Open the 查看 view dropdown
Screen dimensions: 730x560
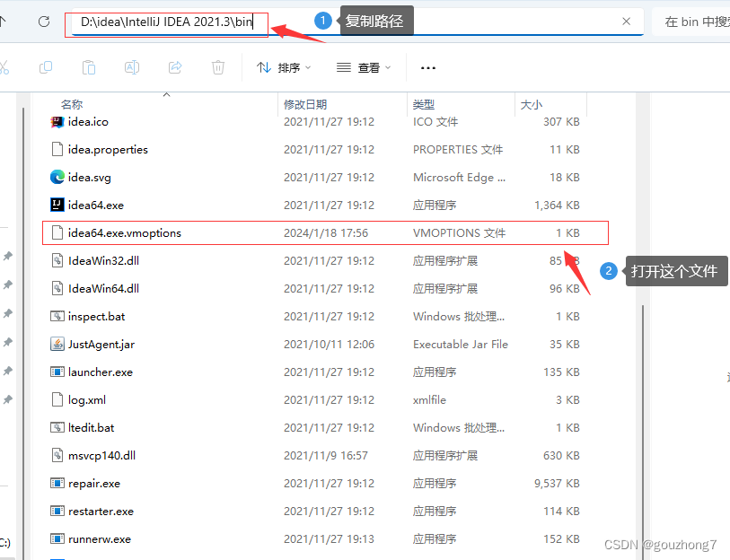click(363, 68)
